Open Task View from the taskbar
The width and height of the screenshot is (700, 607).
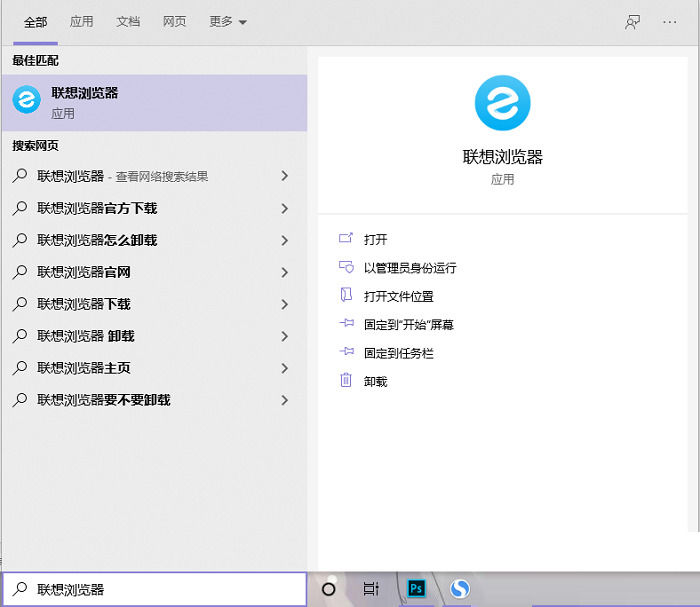tap(371, 589)
